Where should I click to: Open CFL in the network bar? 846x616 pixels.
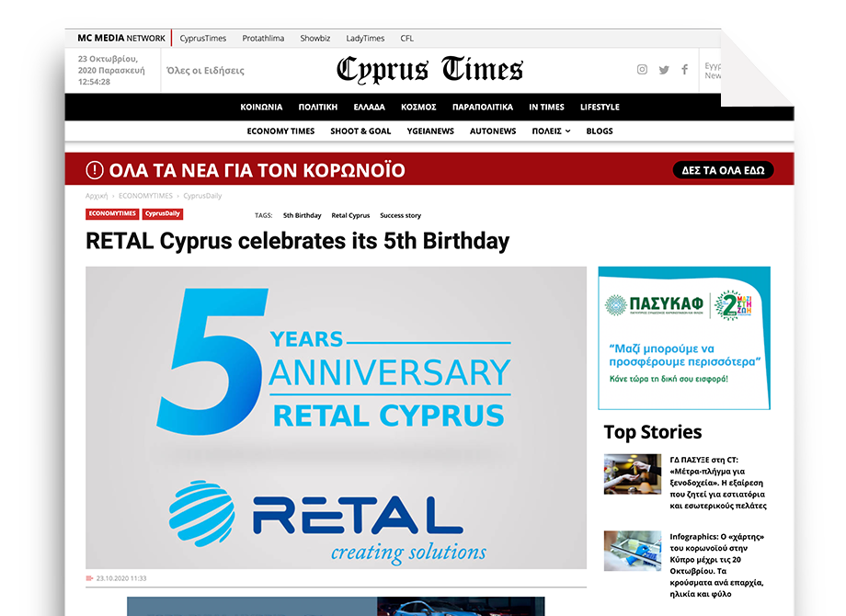(406, 39)
